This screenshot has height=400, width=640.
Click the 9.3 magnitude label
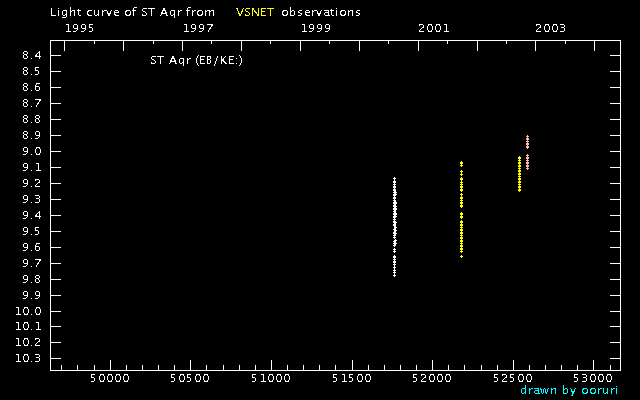pyautogui.click(x=32, y=199)
